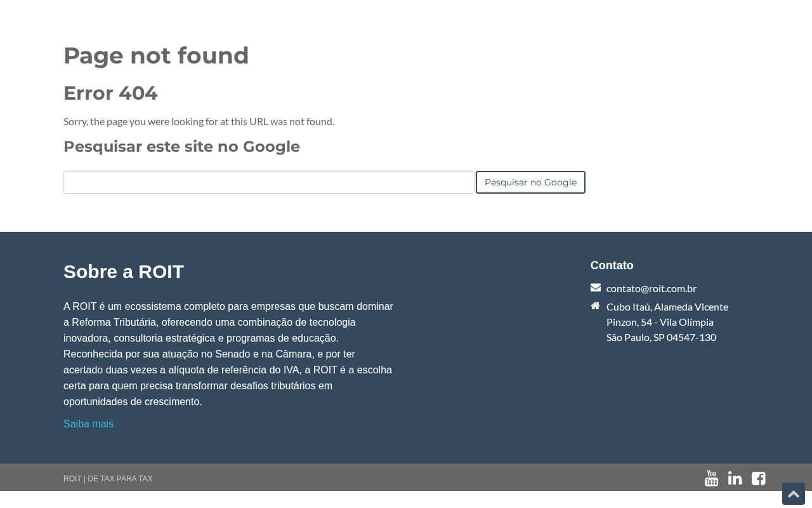Open the LinkedIn icon in footer
Screen dimensions: 812x508
735,478
